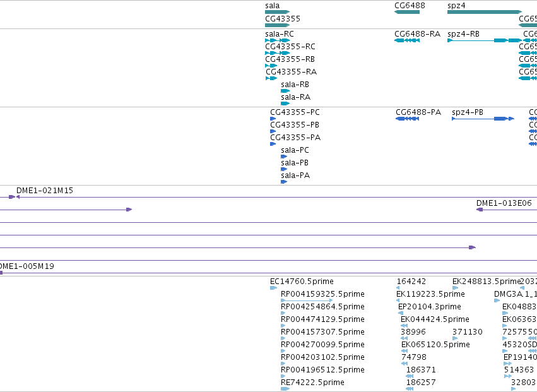Select the EK248813.5prime EST label
537x392 pixels.
coord(487,282)
